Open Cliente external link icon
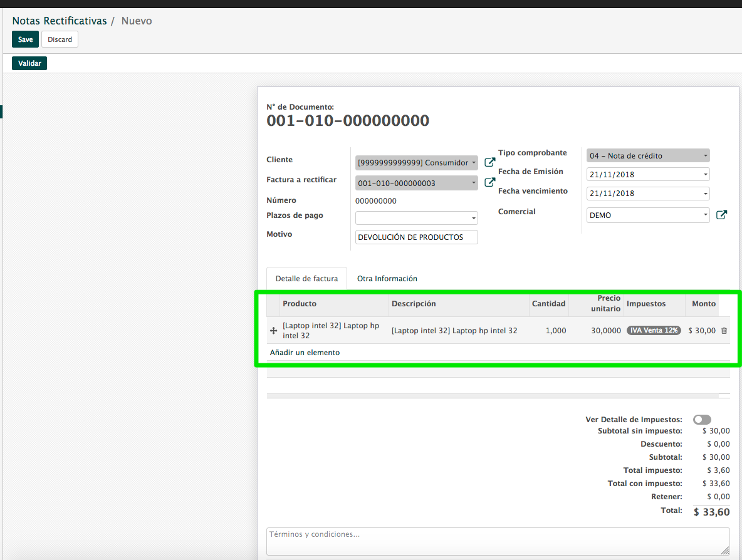 tap(490, 162)
